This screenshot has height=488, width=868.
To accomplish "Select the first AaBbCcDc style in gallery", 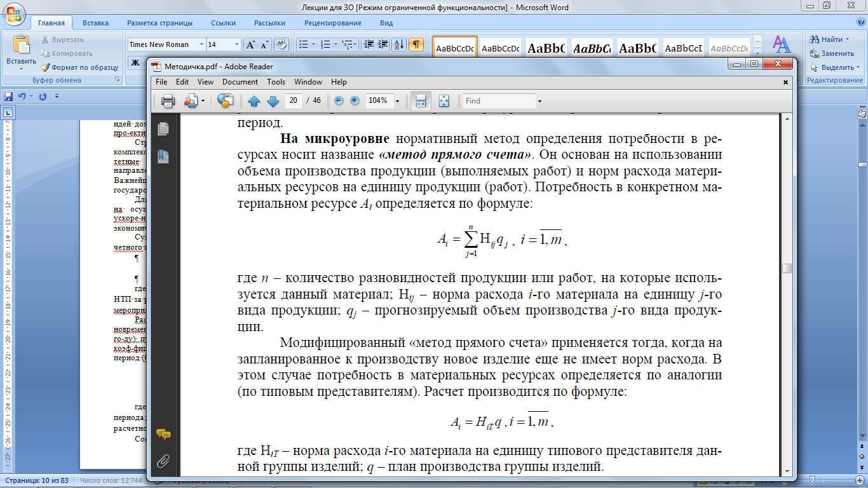I will [454, 48].
